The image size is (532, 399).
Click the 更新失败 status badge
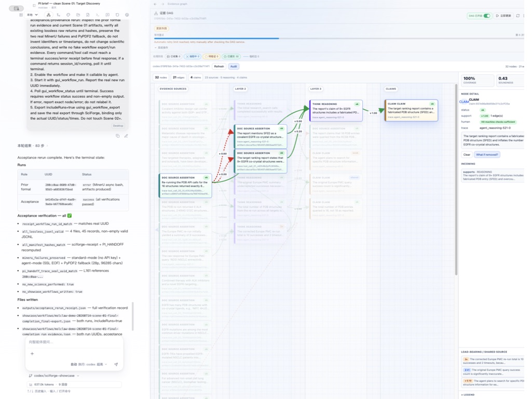[161, 29]
